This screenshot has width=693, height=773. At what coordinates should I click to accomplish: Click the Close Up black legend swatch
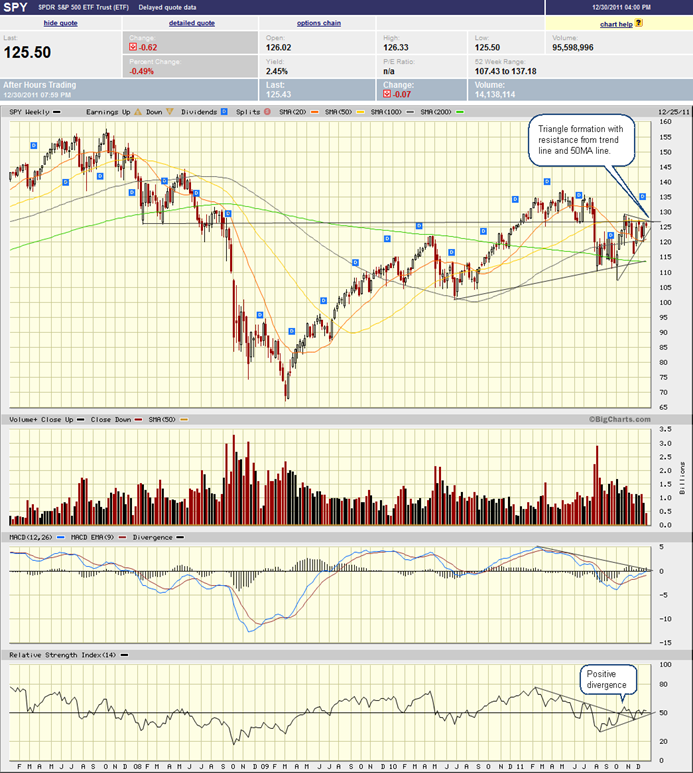click(81, 420)
